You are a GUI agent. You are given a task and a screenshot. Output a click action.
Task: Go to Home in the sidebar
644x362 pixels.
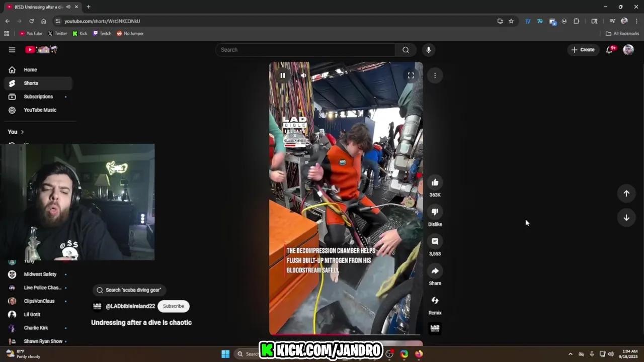point(38,70)
